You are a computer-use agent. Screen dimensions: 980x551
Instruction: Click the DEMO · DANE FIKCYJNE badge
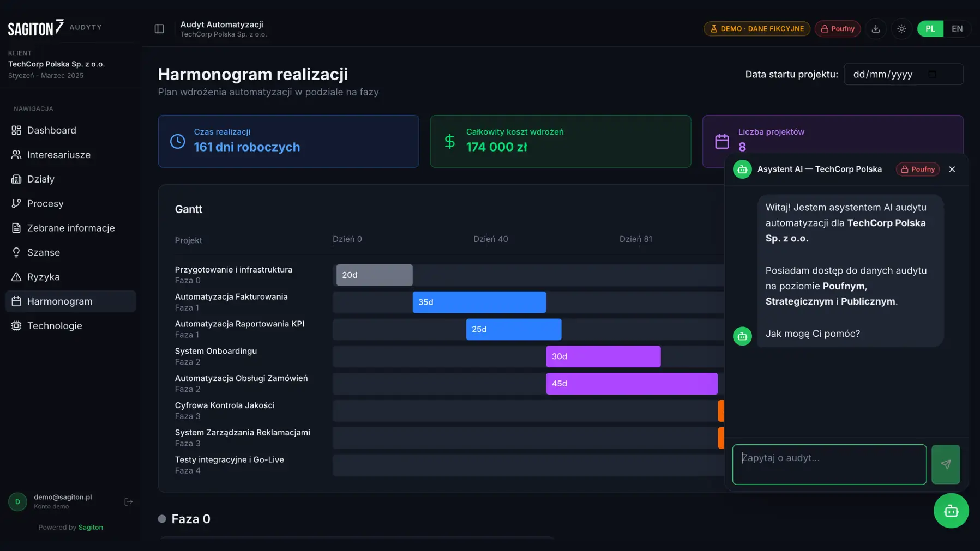tap(757, 28)
